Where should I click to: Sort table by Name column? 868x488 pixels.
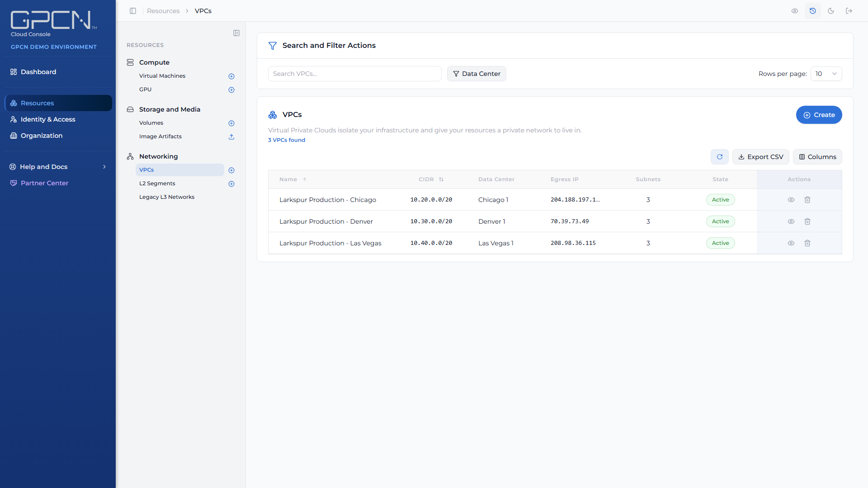(293, 179)
